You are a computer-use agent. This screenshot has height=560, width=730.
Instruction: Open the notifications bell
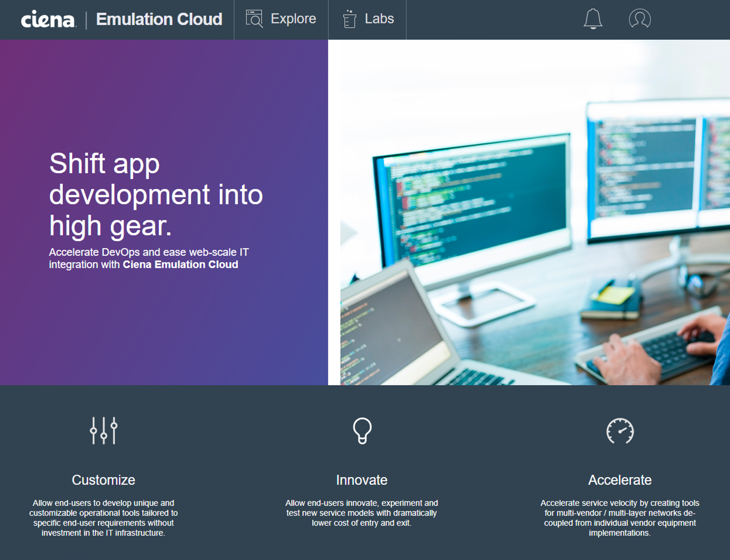(x=593, y=19)
